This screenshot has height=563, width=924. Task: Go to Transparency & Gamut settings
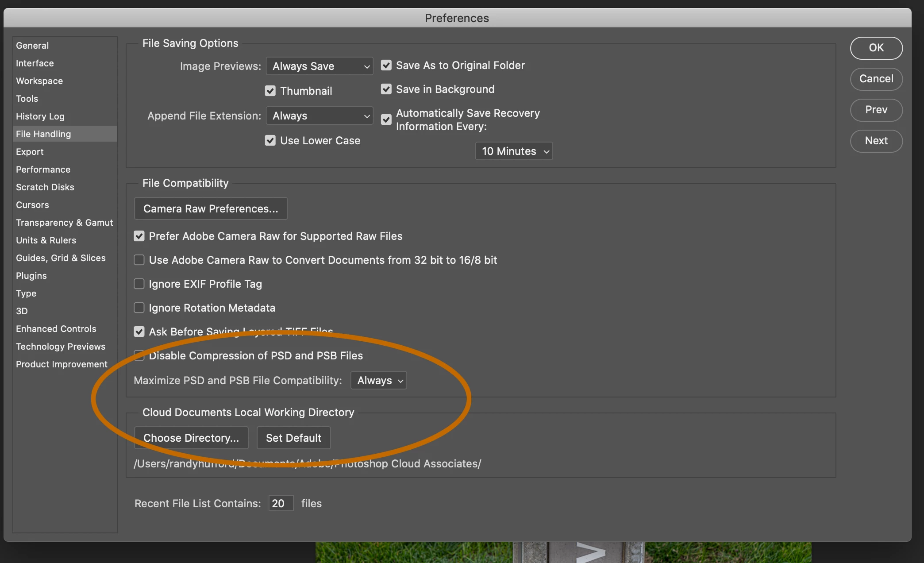64,223
